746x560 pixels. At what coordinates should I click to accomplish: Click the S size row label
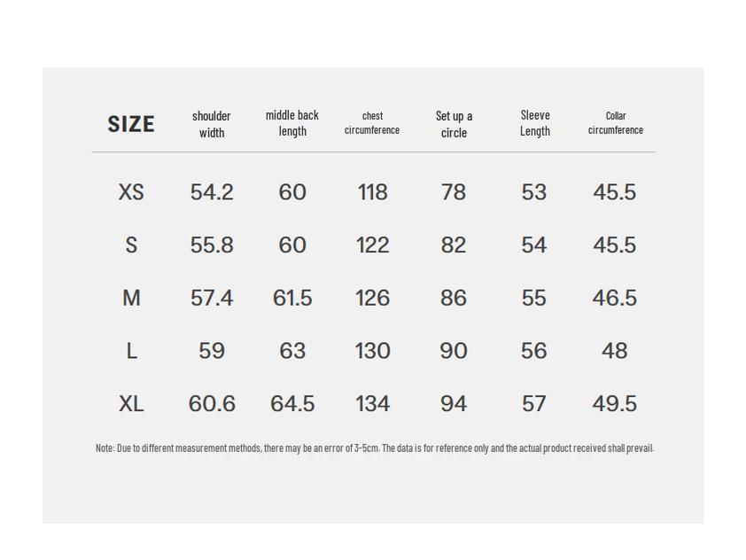tap(131, 245)
